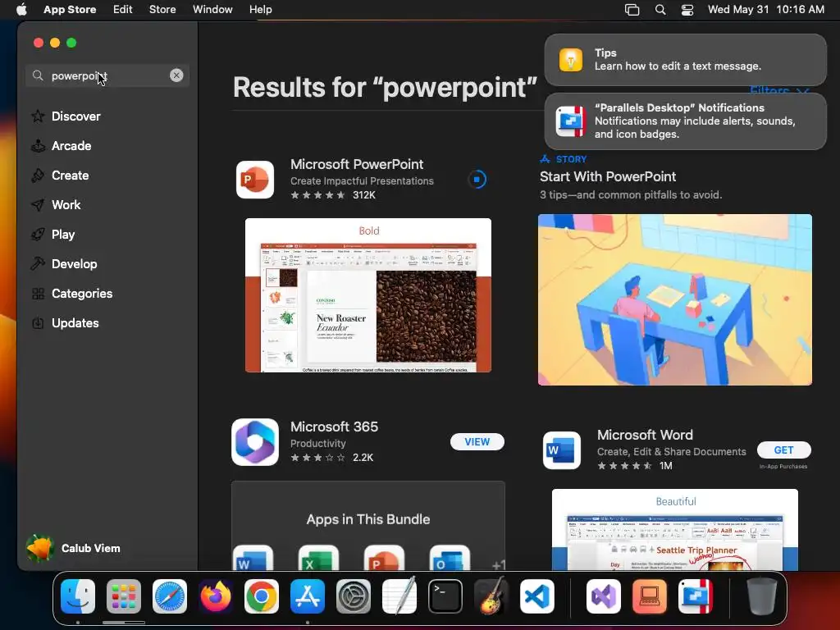Open System Settings from the Dock

click(354, 596)
